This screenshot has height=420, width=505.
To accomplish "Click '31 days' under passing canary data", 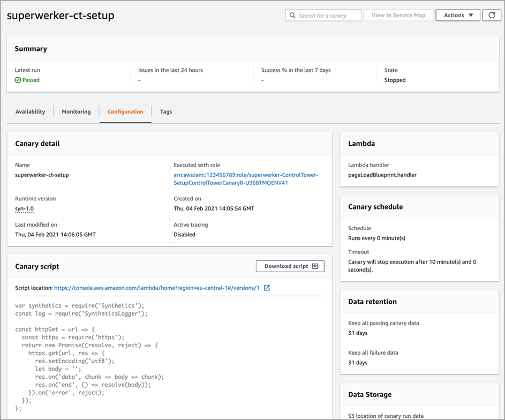I will 358,333.
